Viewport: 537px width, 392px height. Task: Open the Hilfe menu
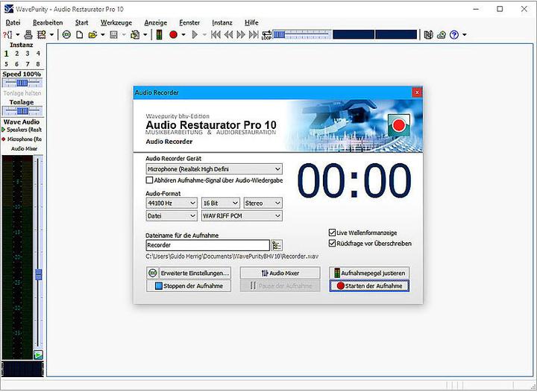(x=251, y=22)
